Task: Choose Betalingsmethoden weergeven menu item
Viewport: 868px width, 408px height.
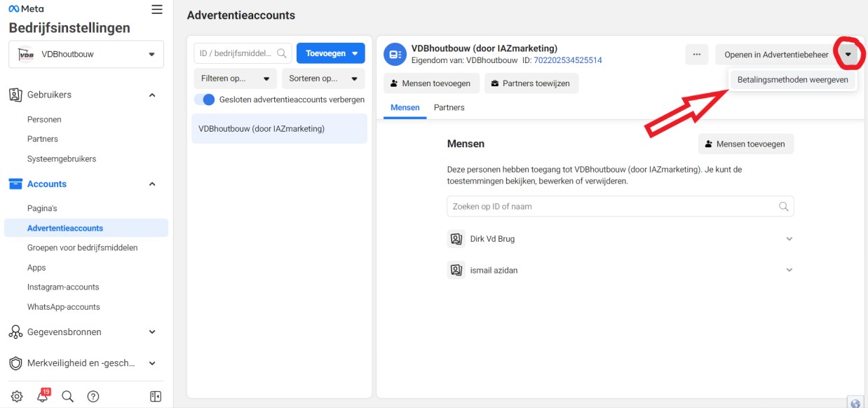Action: (793, 80)
